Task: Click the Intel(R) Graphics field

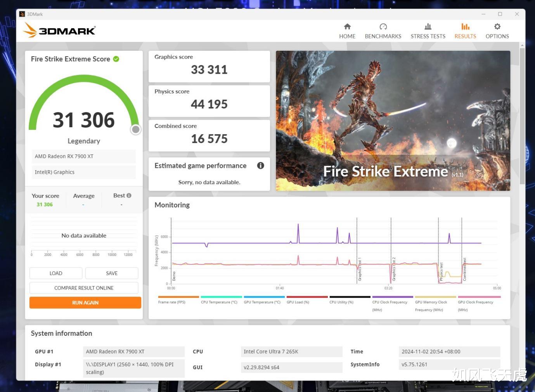Action: 84,172
